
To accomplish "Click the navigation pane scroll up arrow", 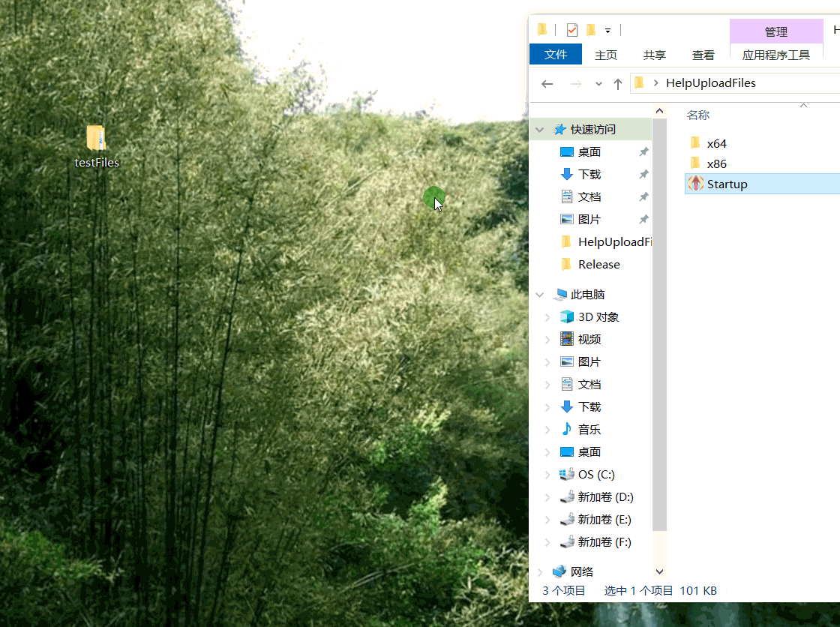I will [x=659, y=111].
